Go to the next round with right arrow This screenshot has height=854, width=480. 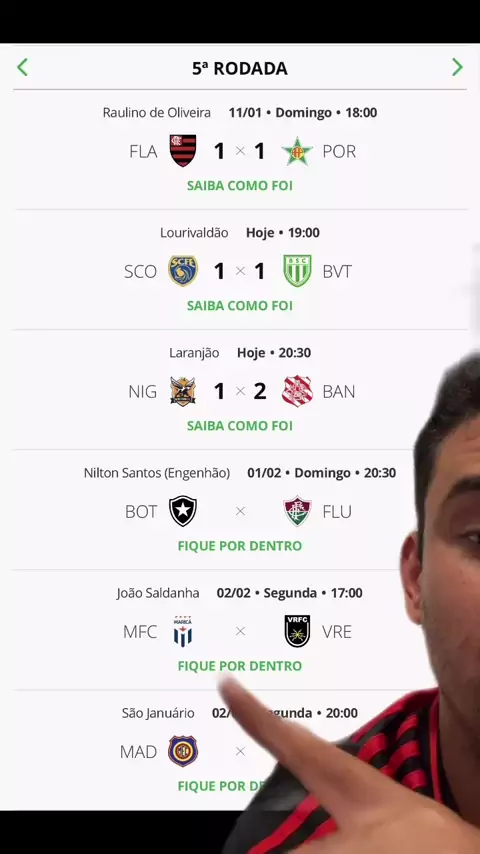457,68
